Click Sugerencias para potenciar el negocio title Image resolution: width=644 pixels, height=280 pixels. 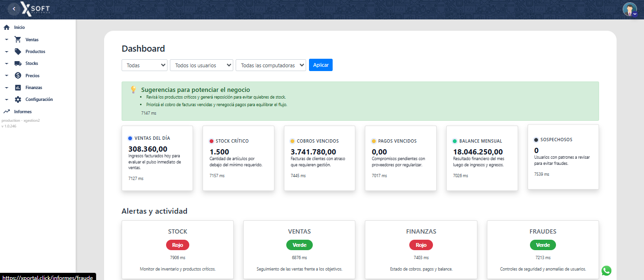click(x=195, y=90)
